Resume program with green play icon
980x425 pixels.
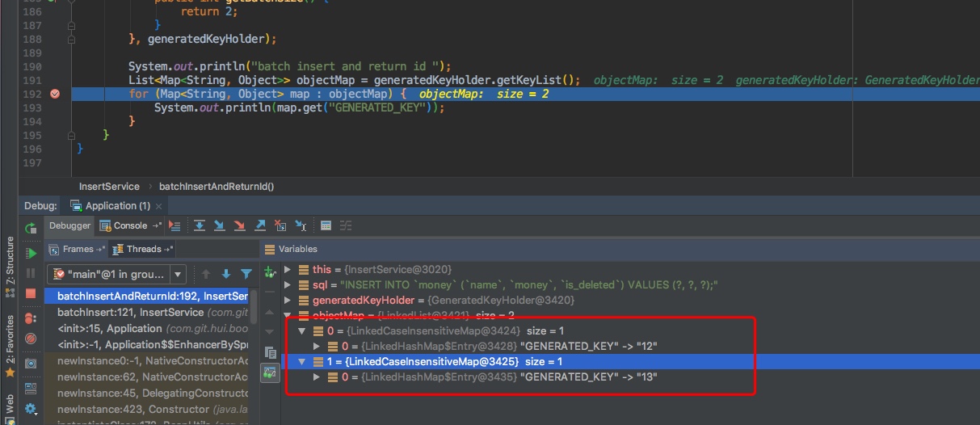(x=31, y=253)
